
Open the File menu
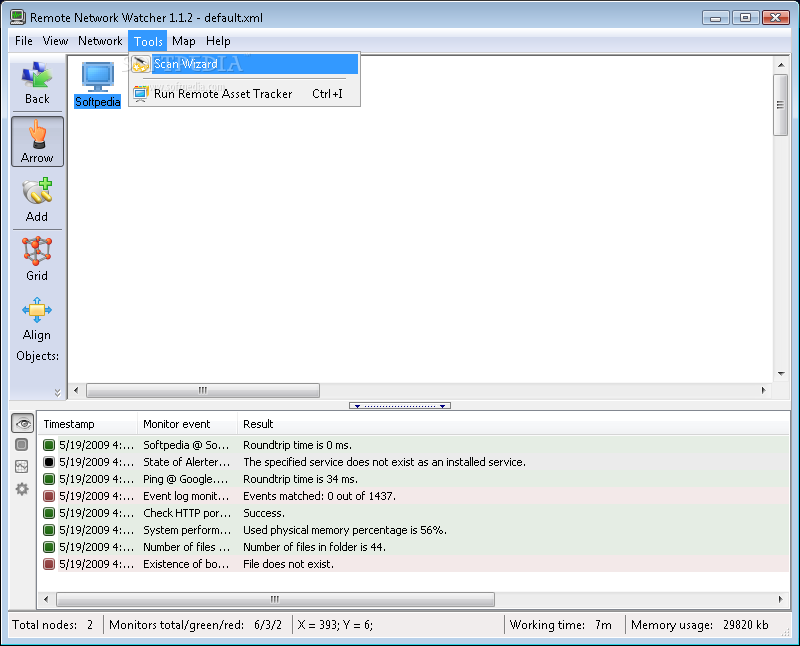click(23, 41)
